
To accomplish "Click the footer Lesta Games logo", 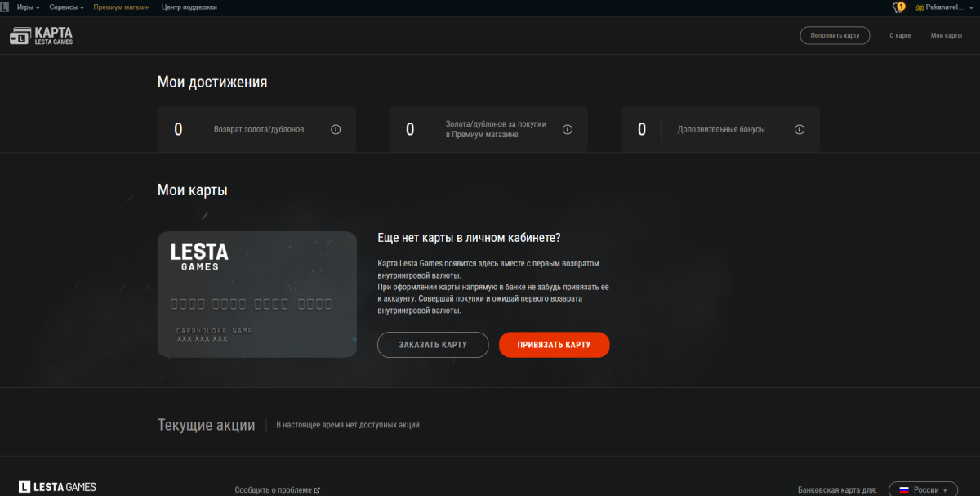I will (x=57, y=487).
